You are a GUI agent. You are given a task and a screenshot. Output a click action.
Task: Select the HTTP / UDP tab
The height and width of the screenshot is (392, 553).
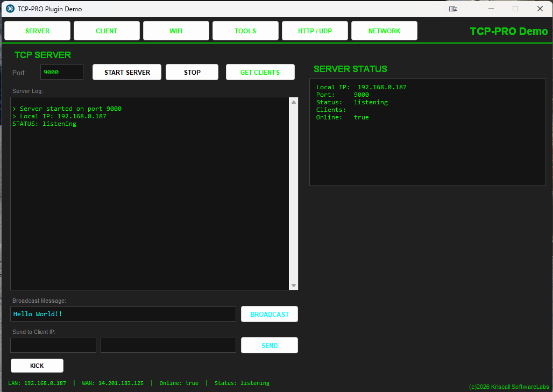(x=315, y=31)
